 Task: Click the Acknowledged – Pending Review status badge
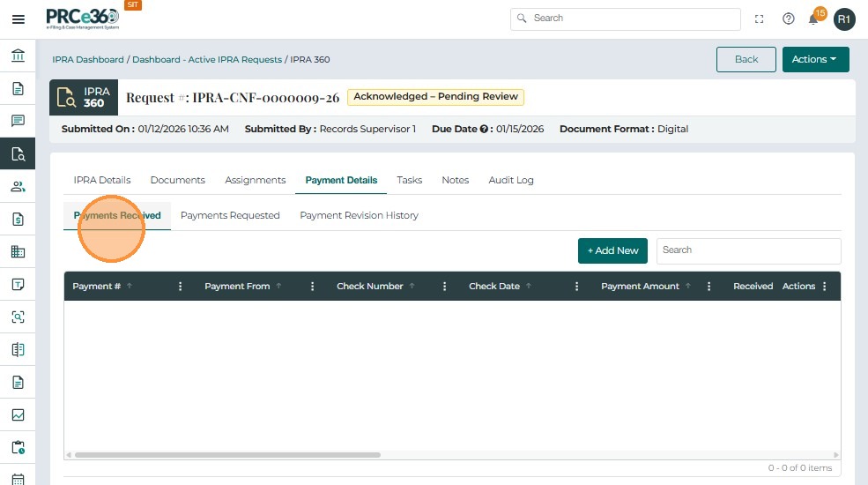435,97
